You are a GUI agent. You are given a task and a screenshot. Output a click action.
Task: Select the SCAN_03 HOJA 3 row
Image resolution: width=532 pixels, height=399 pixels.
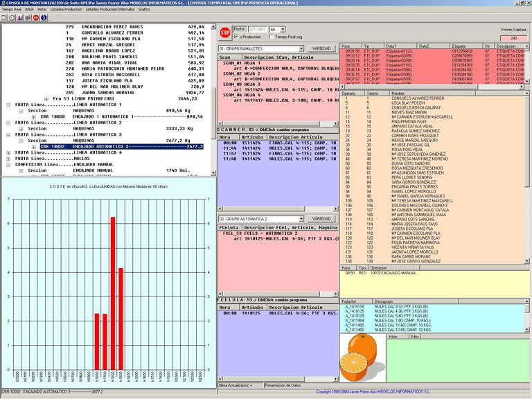(242, 84)
